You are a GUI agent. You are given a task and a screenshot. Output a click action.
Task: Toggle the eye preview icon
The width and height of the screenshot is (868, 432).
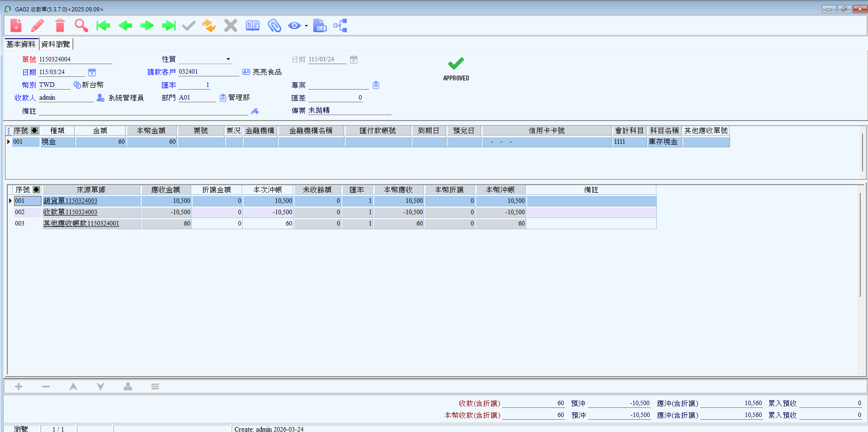coord(294,25)
